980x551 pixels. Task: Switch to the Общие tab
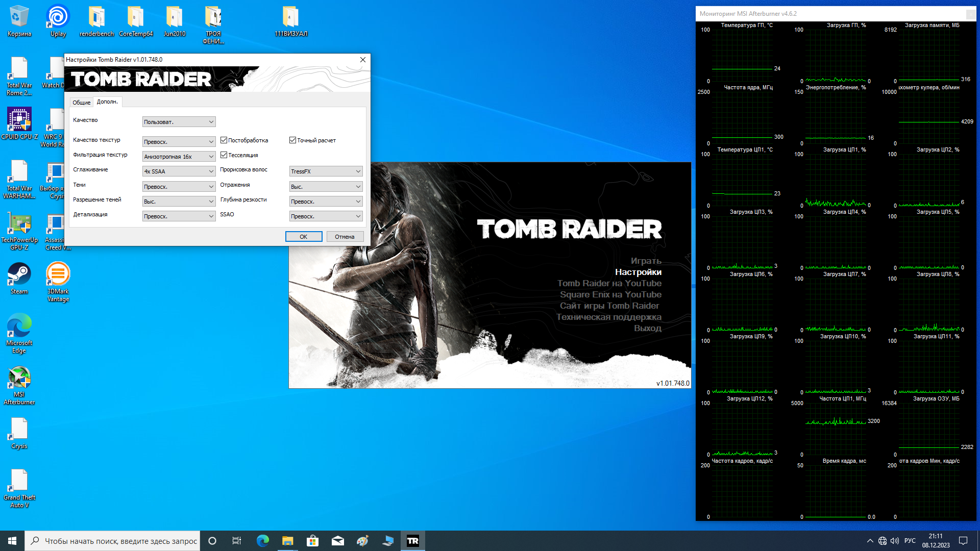tap(81, 103)
